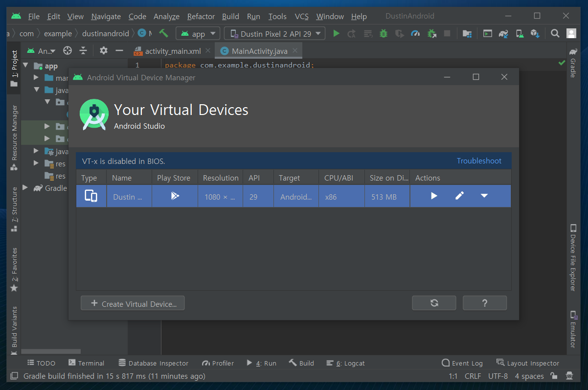Viewport: 588px width, 390px height.
Task: Click Create Virtual Device button
Action: [x=133, y=303]
